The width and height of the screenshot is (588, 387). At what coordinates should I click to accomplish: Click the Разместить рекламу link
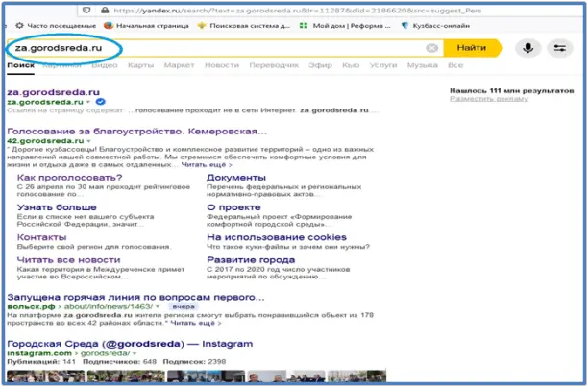(x=489, y=99)
